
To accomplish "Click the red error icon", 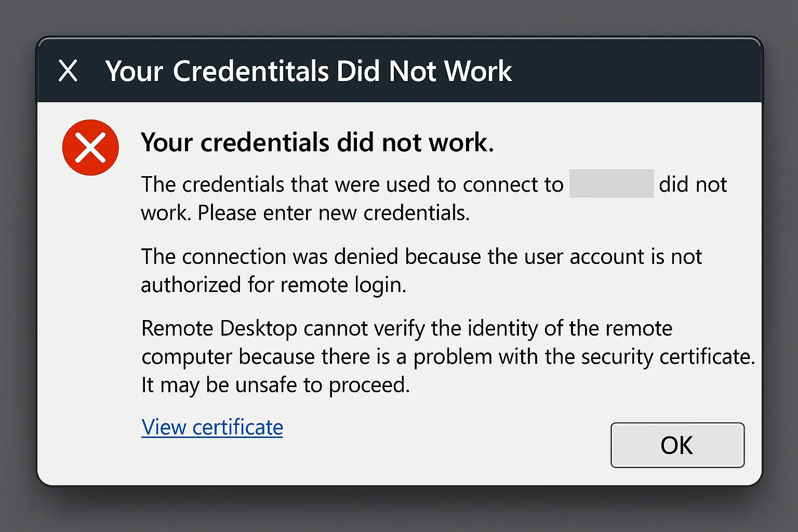I will click(x=90, y=148).
